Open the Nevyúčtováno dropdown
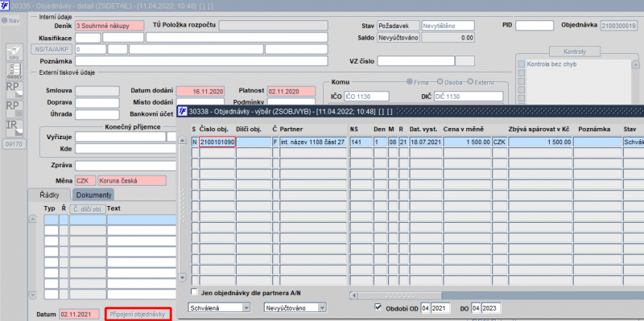Screen dimensions: 644x321 [x=322, y=307]
